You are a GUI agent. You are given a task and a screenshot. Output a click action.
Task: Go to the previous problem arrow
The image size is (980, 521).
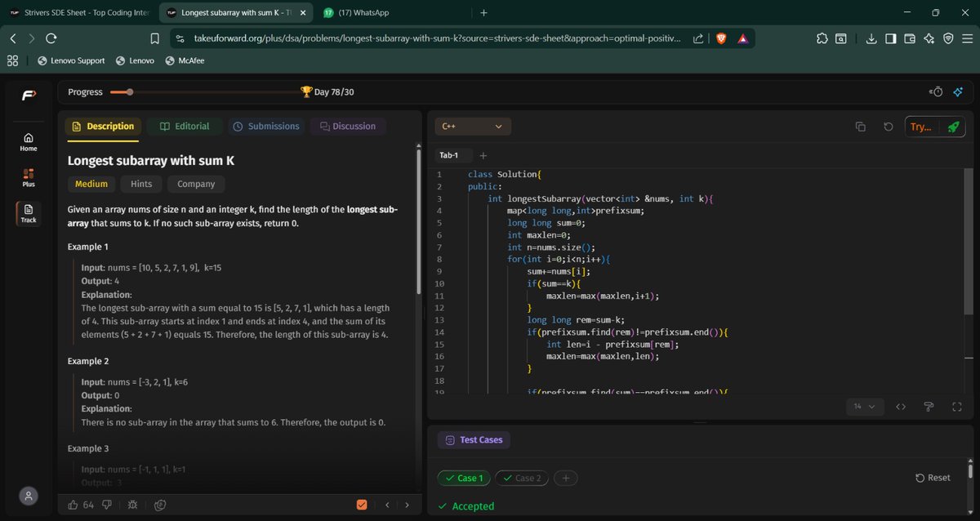pos(388,505)
